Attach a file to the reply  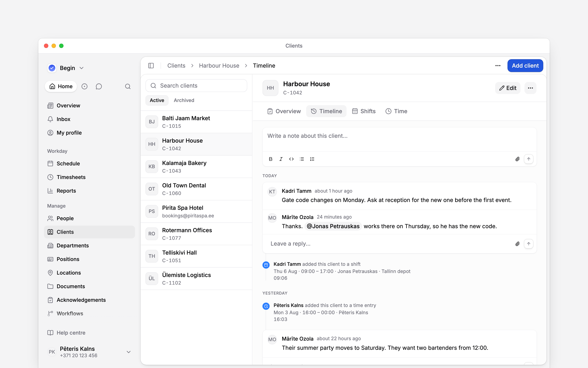[x=517, y=244]
